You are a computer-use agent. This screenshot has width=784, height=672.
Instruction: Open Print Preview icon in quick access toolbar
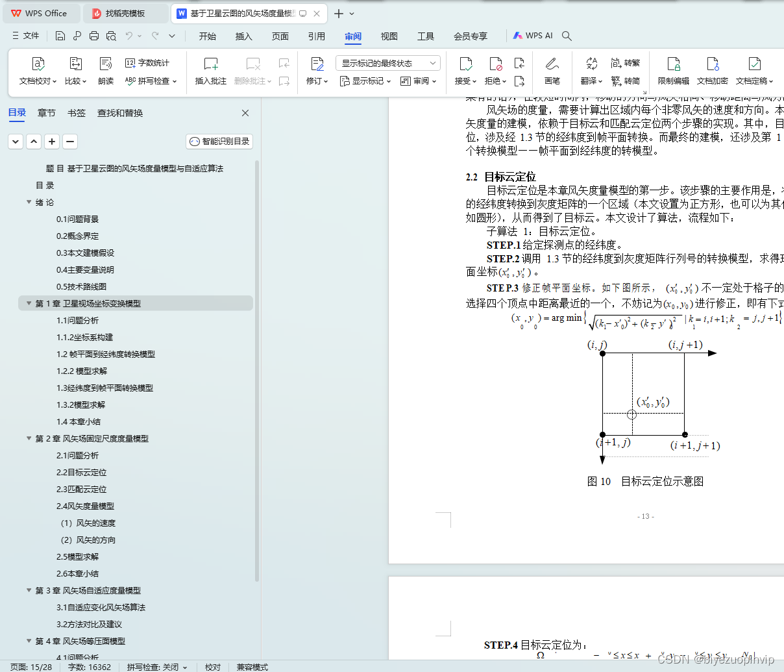pyautogui.click(x=111, y=36)
